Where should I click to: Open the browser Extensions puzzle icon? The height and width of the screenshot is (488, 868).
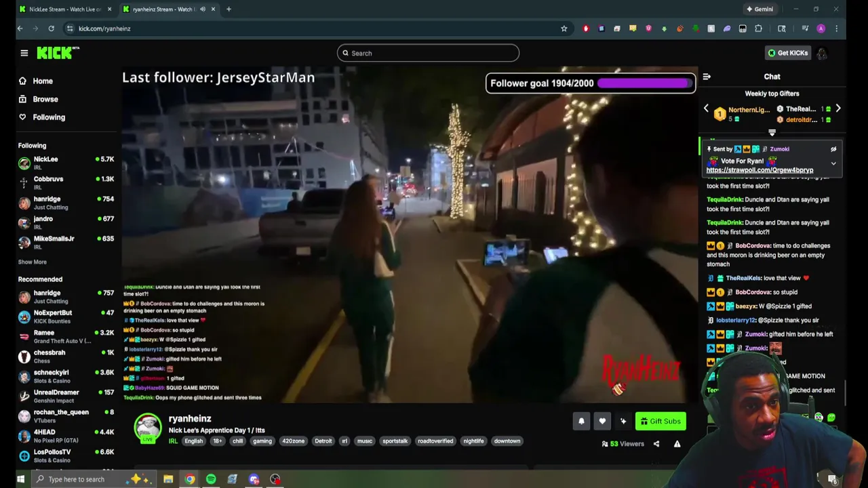point(758,28)
